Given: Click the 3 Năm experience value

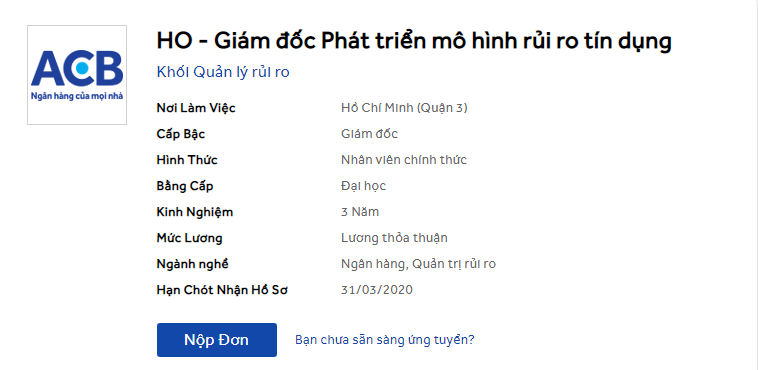Looking at the screenshot, I should tap(360, 212).
